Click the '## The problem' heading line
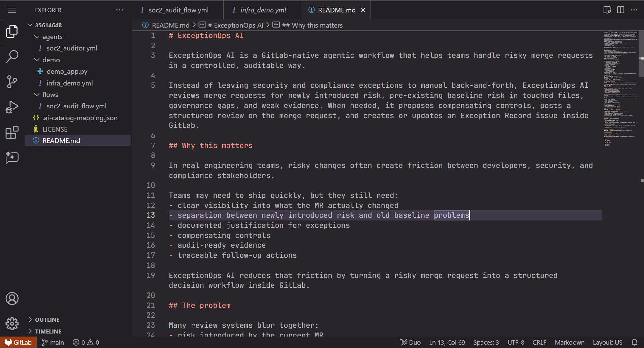The width and height of the screenshot is (644, 348). click(x=200, y=306)
